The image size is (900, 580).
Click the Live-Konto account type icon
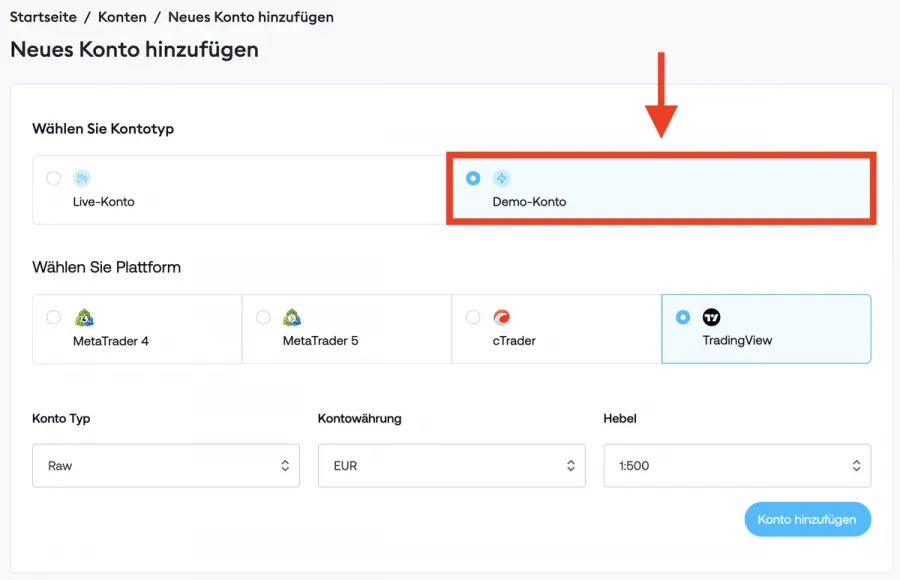pyautogui.click(x=82, y=179)
